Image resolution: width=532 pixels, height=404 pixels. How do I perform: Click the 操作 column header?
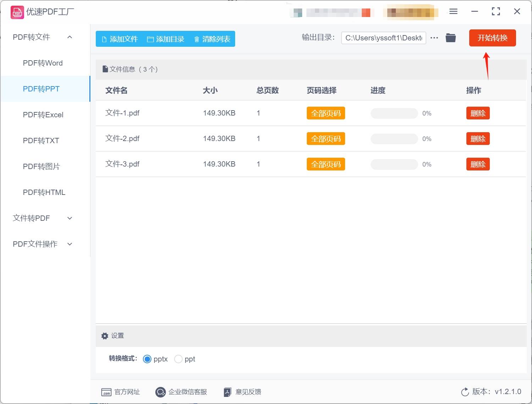point(474,90)
